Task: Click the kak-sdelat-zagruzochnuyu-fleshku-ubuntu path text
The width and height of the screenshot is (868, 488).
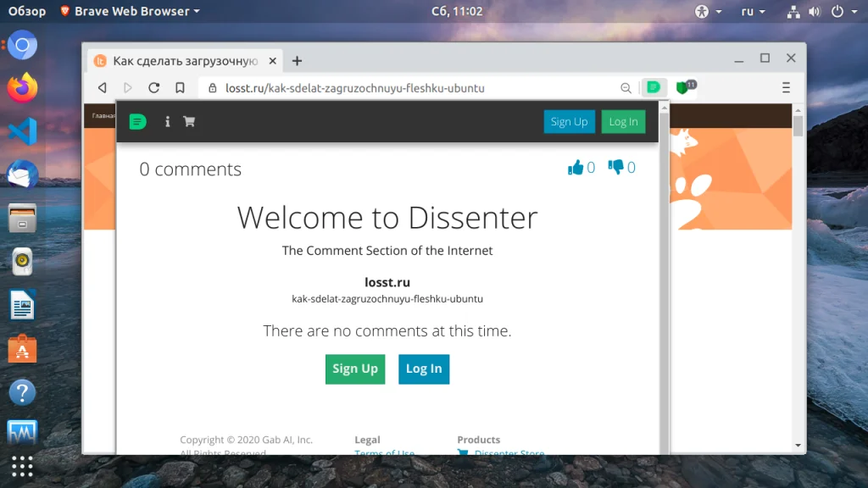Action: pos(387,299)
